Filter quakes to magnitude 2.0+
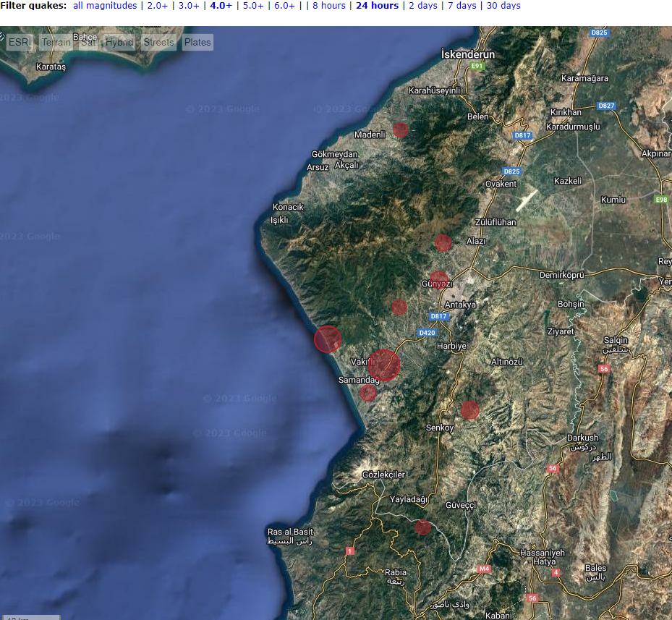Image resolution: width=672 pixels, height=620 pixels. pos(157,6)
